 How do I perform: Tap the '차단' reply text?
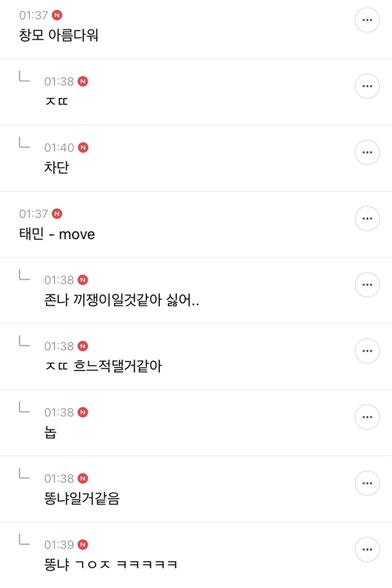point(56,168)
